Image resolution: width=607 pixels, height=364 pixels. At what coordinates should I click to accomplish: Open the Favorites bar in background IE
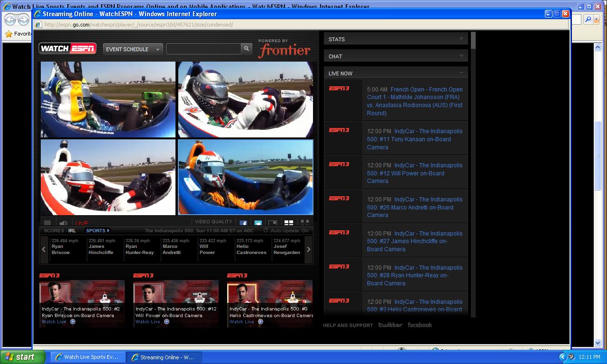click(18, 34)
